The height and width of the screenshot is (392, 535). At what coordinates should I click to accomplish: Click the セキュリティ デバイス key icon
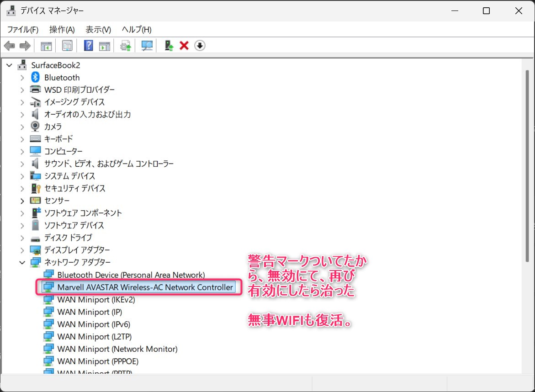36,188
